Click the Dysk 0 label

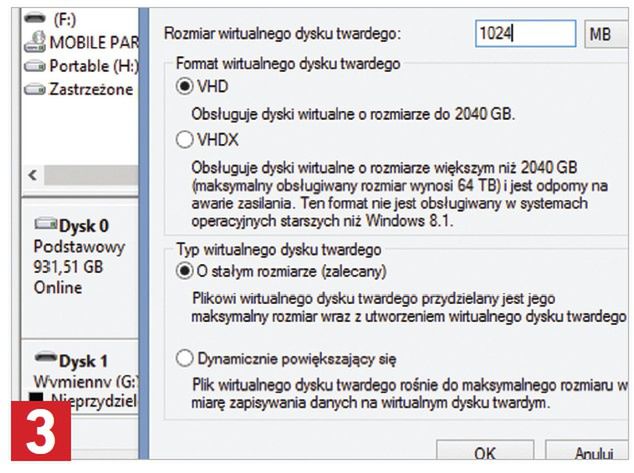(x=84, y=224)
